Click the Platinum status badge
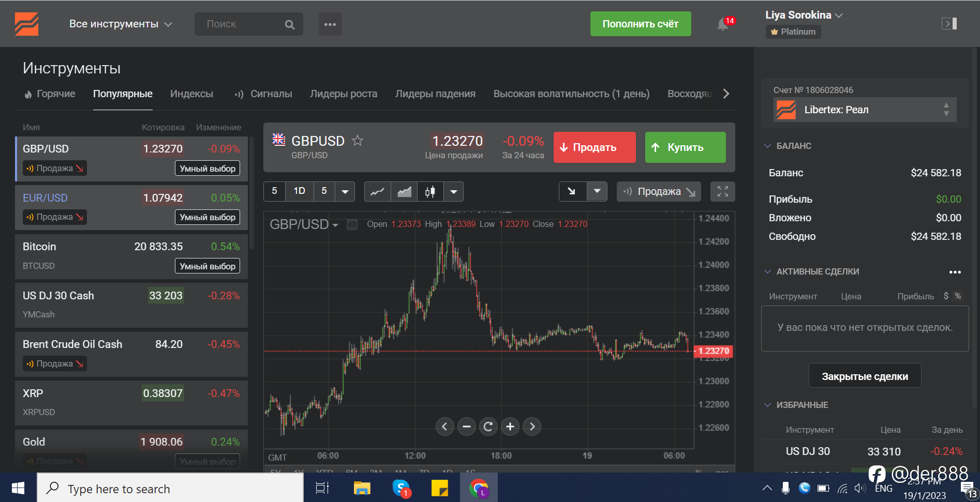Image resolution: width=980 pixels, height=502 pixels. [x=793, y=32]
